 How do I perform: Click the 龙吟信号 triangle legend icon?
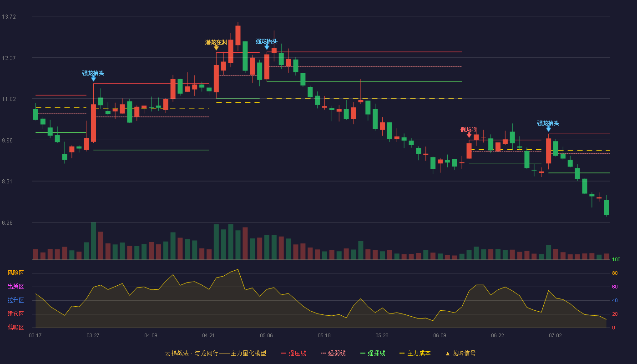click(447, 354)
